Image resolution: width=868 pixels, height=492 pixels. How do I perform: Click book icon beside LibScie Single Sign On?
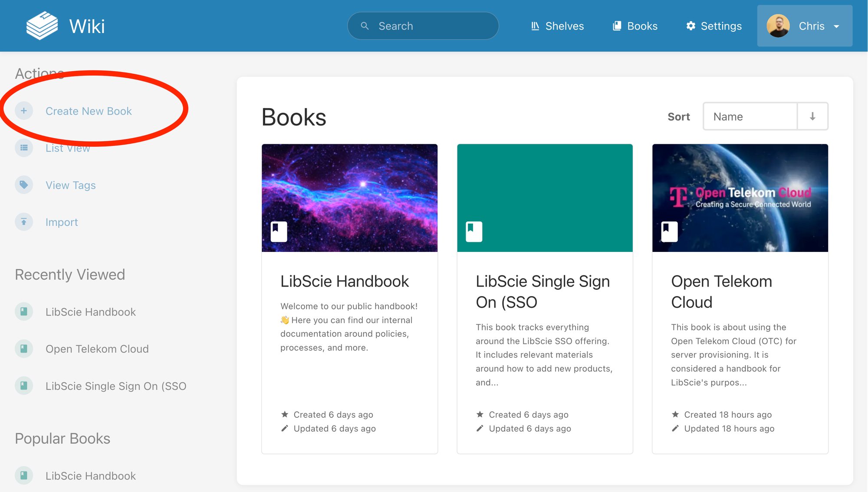point(24,386)
